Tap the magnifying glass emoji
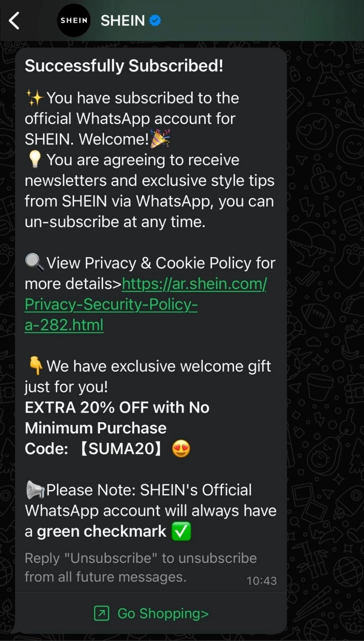364x641 pixels. point(35,262)
